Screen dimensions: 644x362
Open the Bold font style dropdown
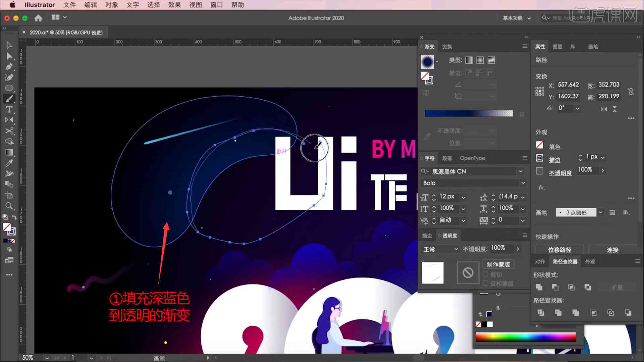[523, 183]
